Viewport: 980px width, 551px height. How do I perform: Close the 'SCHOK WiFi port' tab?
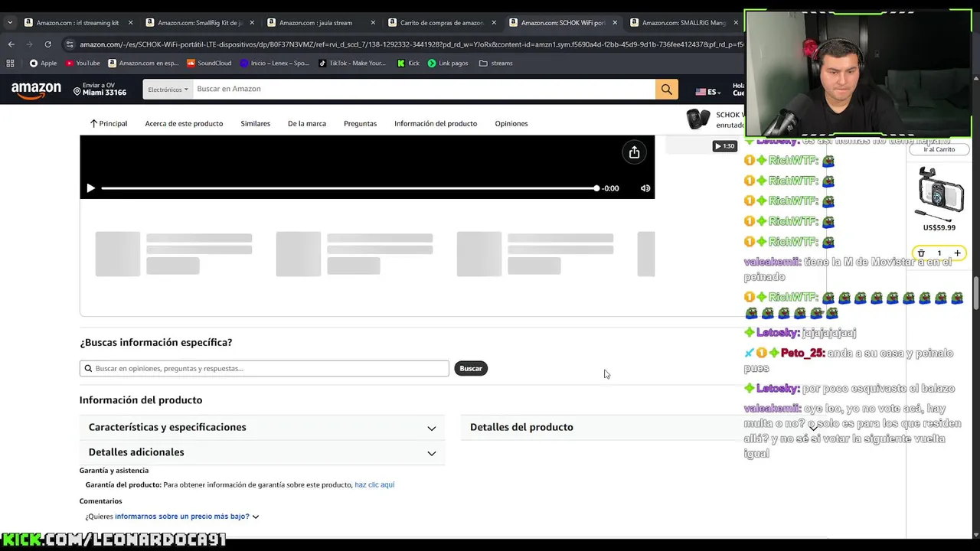615,23
